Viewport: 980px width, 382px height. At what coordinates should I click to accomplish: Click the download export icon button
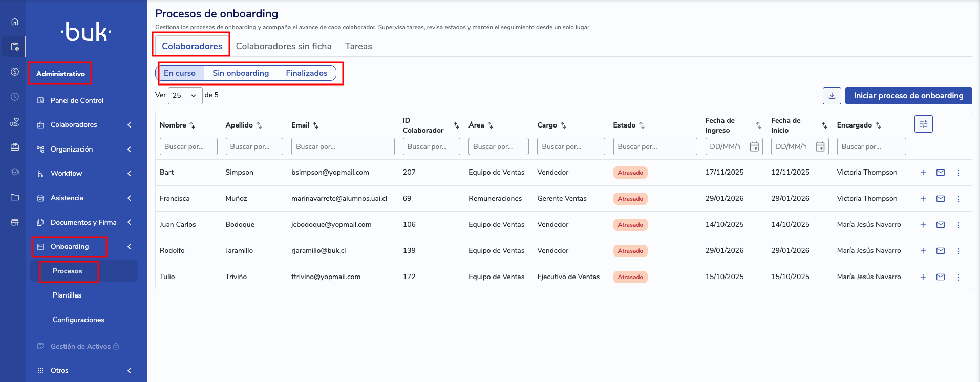pos(832,96)
